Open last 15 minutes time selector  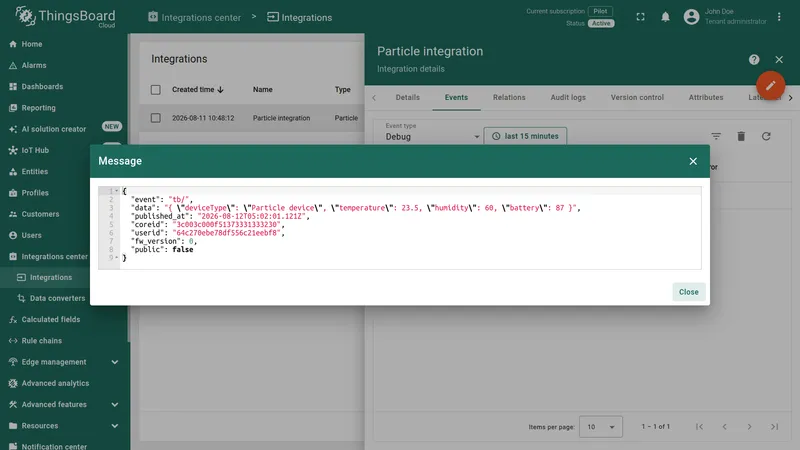pyautogui.click(x=525, y=136)
